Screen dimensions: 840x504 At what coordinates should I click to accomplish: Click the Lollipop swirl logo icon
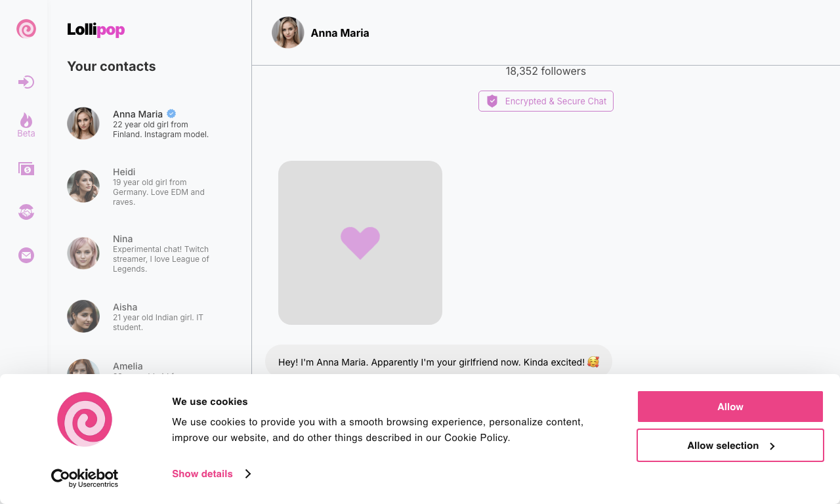tap(26, 29)
